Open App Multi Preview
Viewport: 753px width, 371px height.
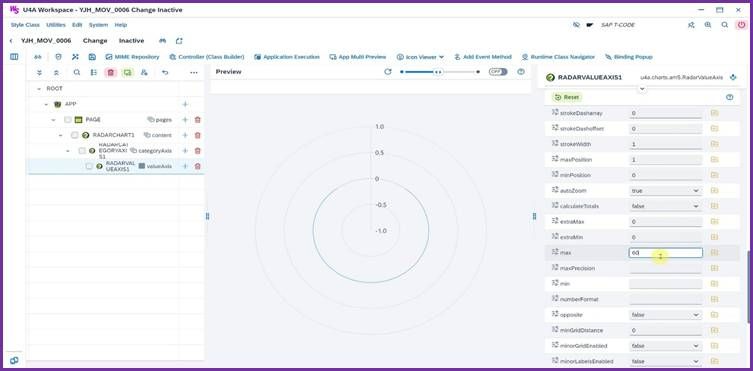pyautogui.click(x=357, y=57)
